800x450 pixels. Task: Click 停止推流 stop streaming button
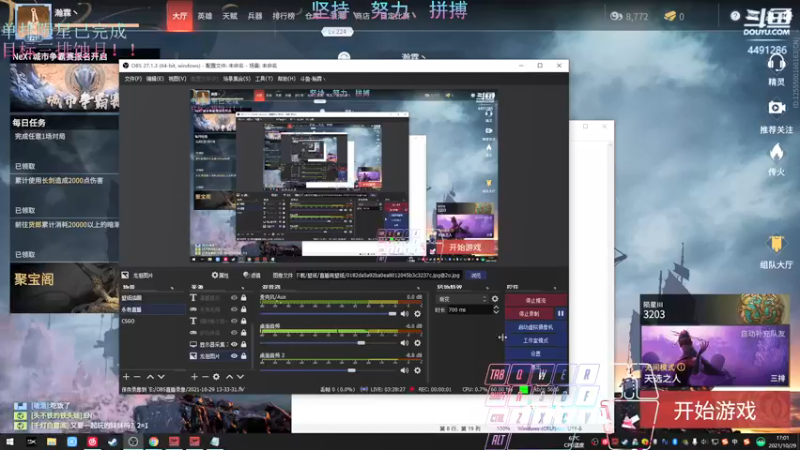536,300
